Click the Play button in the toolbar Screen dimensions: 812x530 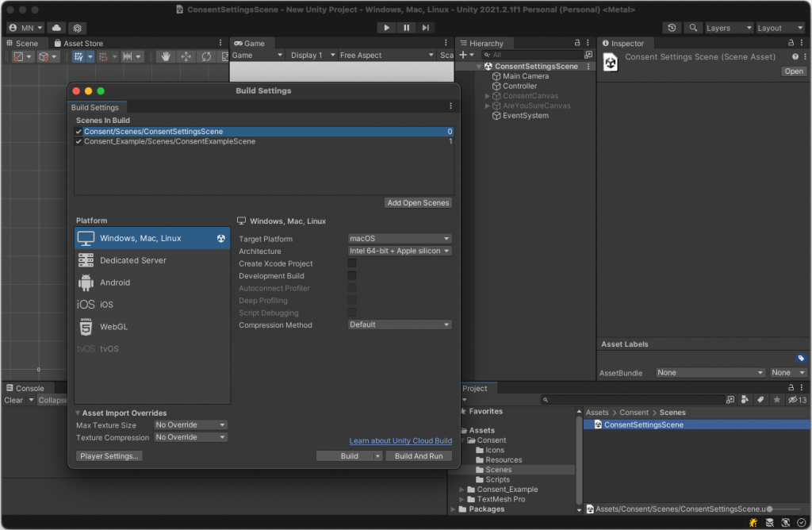pos(386,27)
